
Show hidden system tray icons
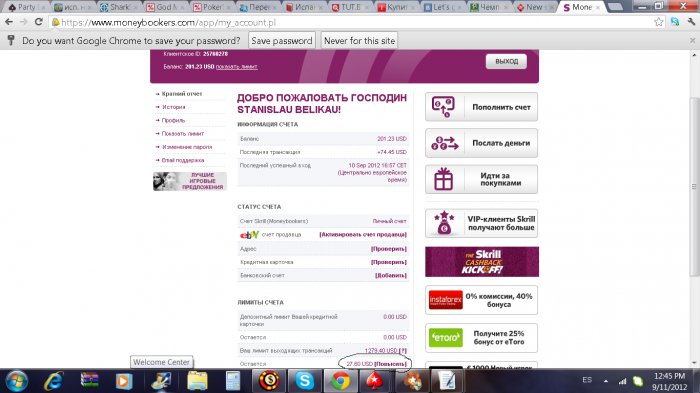coord(606,381)
